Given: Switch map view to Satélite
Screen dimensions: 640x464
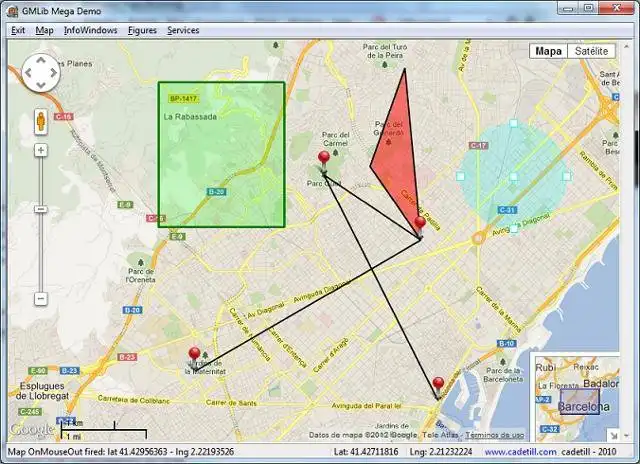Looking at the screenshot, I should click(591, 51).
